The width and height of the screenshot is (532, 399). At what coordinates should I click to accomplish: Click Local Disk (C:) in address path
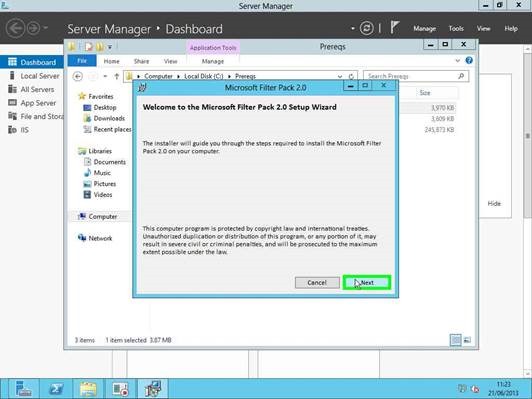coord(204,76)
